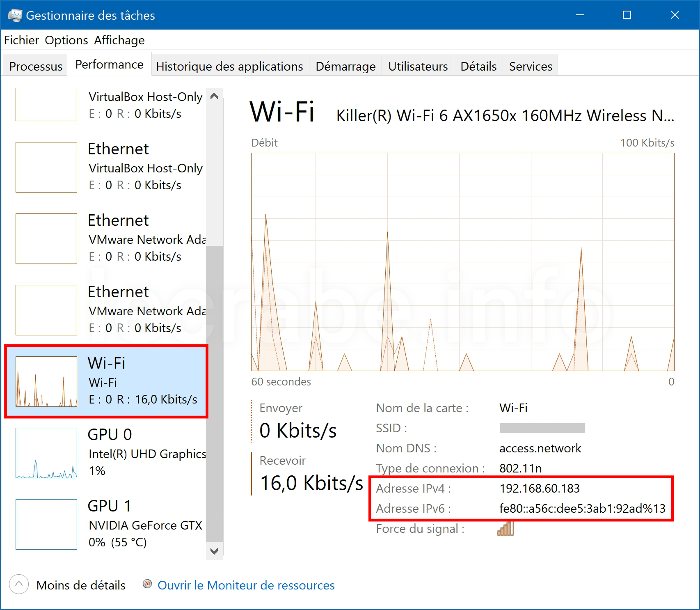This screenshot has height=610, width=700.
Task: Click the 100 Kbits/s graph scale label
Action: [647, 142]
